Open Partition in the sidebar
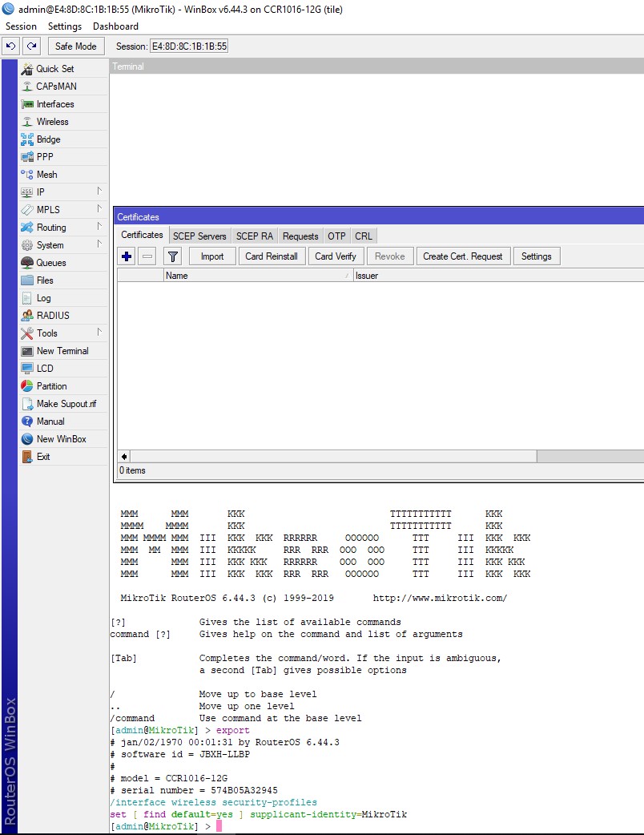 63,385
